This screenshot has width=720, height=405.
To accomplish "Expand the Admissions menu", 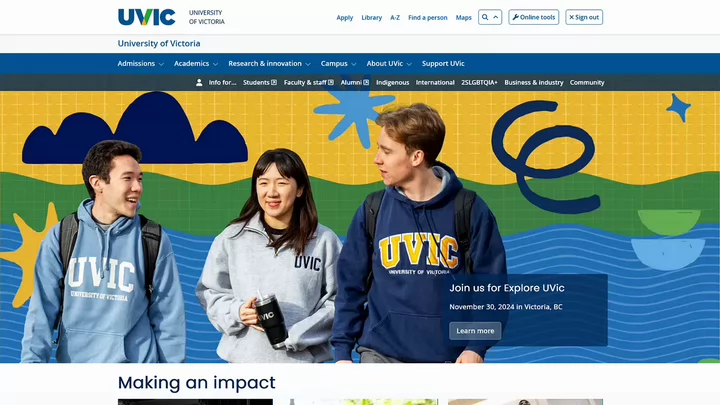I will [x=141, y=63].
